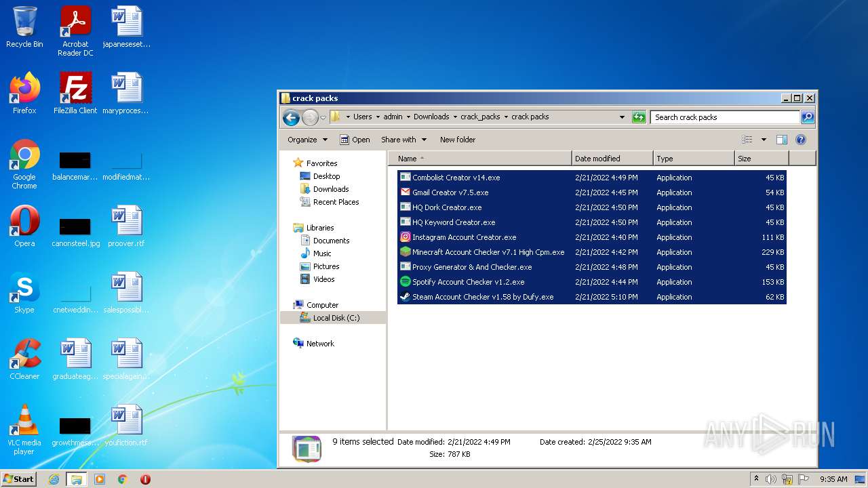Open the Videos library
This screenshot has width=868, height=488.
coord(323,279)
